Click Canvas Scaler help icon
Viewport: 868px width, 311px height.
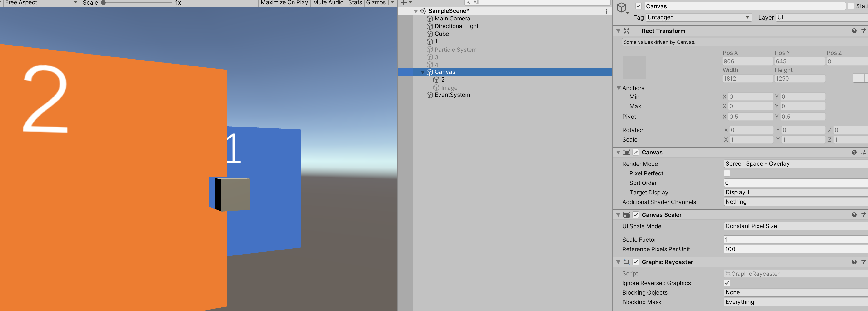pyautogui.click(x=854, y=215)
